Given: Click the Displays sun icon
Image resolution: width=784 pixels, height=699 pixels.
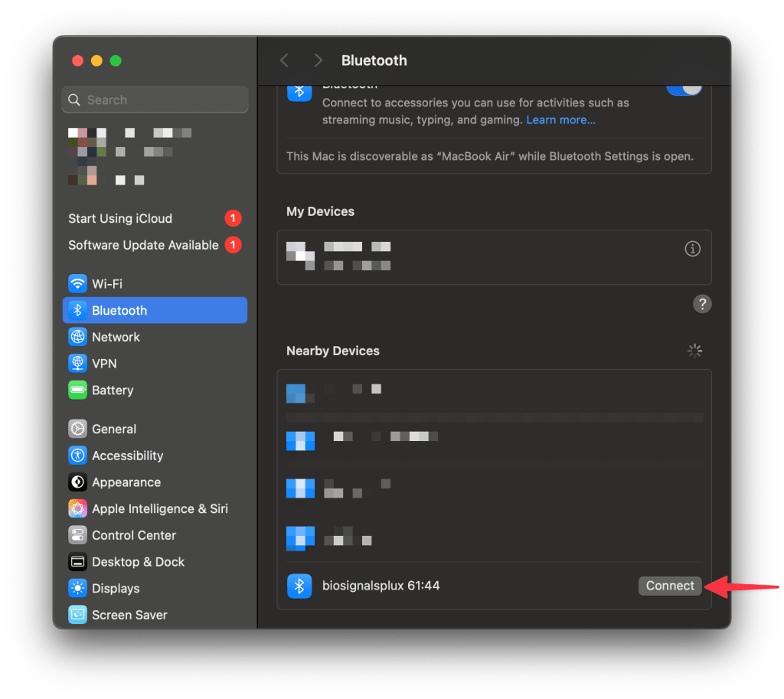Looking at the screenshot, I should click(x=77, y=588).
